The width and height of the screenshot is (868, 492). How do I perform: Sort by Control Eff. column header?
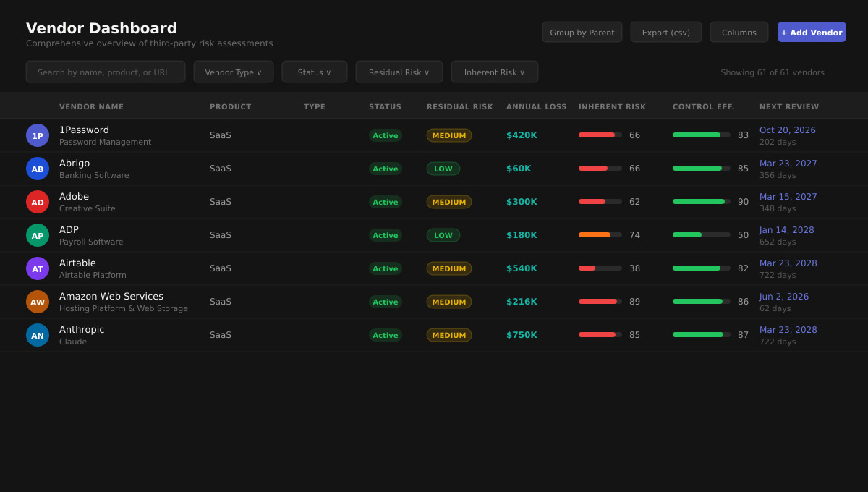pos(704,106)
